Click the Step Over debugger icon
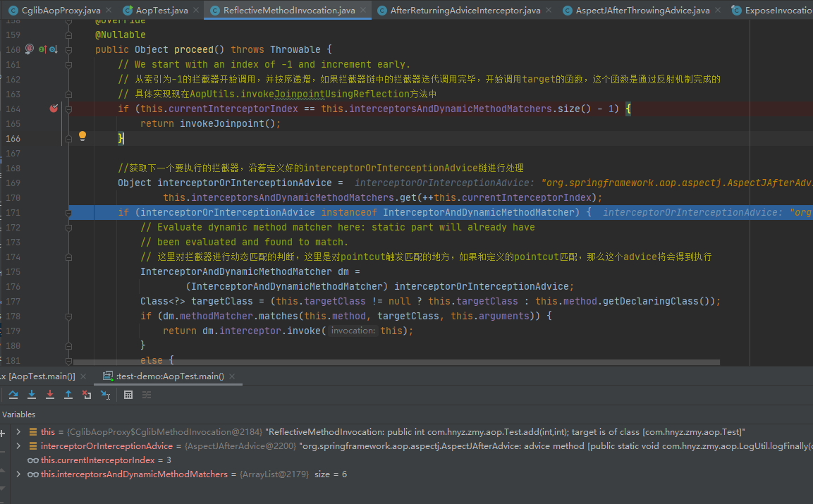The width and height of the screenshot is (813, 504). (13, 395)
